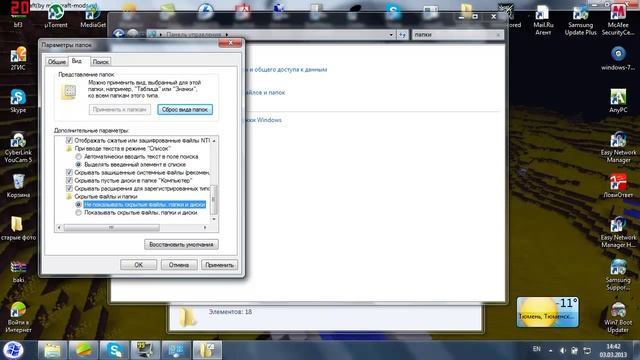Select 'Автоматически вводить текст в поле поиска'
The image size is (640, 360).
click(x=78, y=156)
